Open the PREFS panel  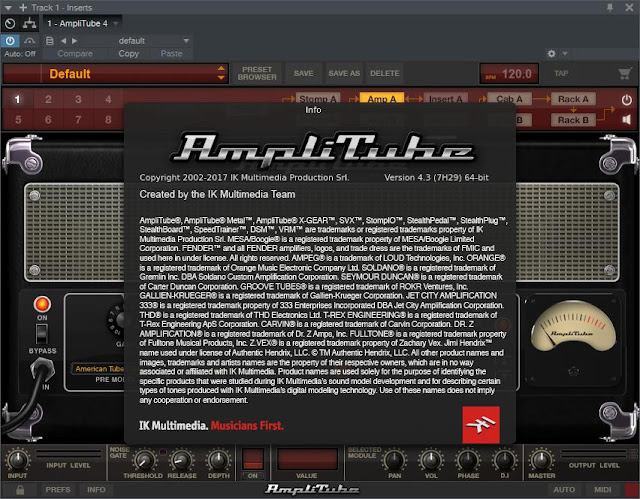(x=58, y=490)
